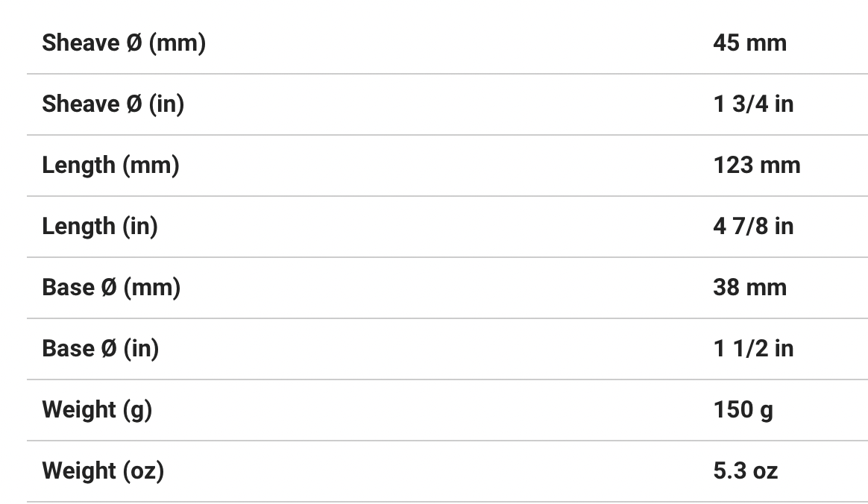The image size is (868, 504).
Task: Select the 38 mm base value
Action: coord(749,288)
